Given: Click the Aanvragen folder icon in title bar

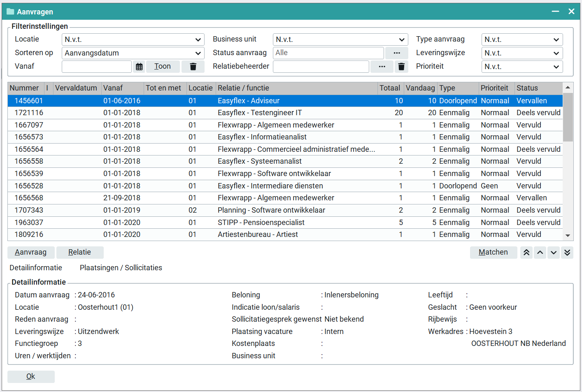Looking at the screenshot, I should click(10, 12).
